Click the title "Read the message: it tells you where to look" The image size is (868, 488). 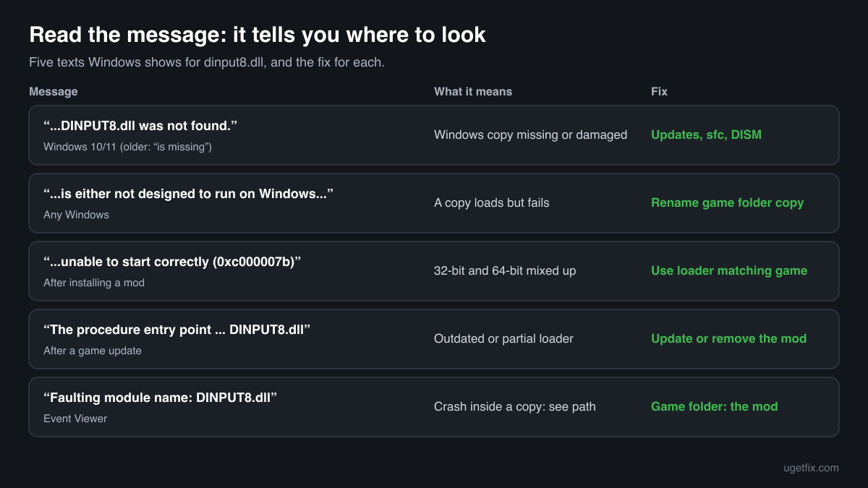[258, 35]
